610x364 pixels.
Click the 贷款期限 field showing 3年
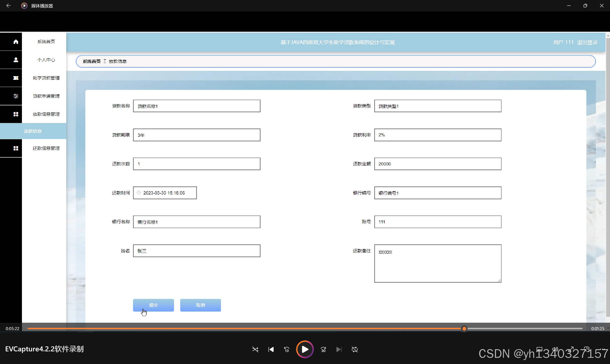point(197,135)
